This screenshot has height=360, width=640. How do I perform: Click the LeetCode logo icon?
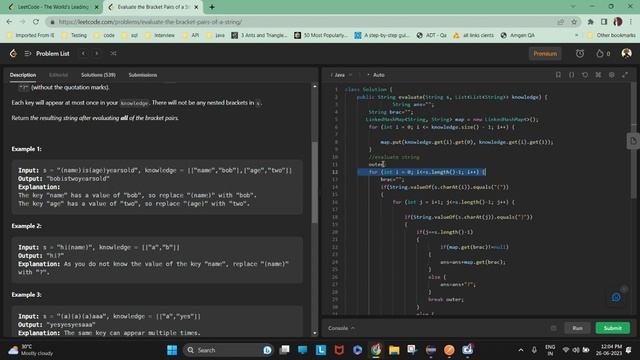coord(13,53)
